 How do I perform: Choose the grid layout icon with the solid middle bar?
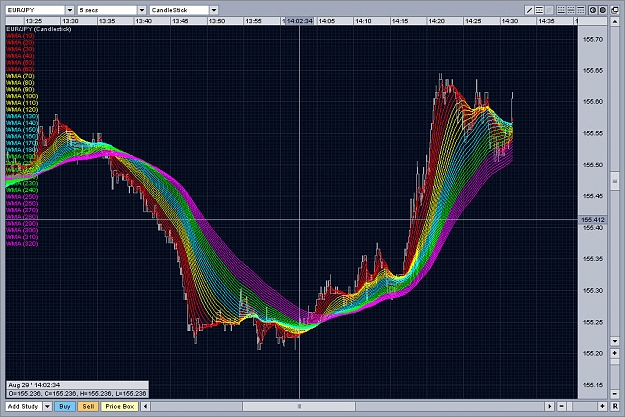571,10
